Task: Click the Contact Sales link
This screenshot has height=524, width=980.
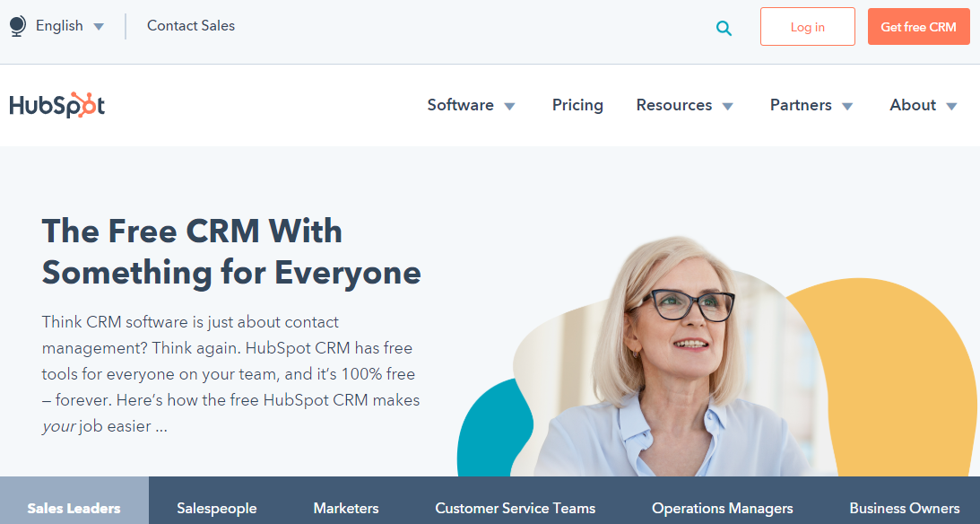Action: (x=191, y=26)
